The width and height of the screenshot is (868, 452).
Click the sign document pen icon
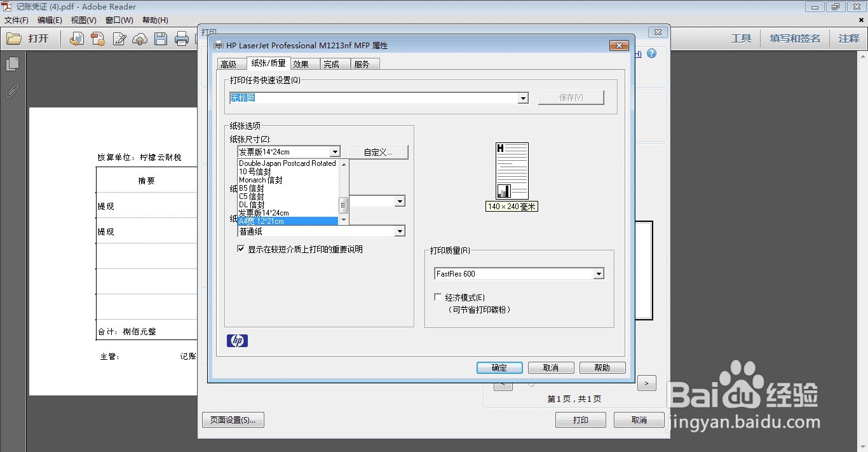coord(119,39)
